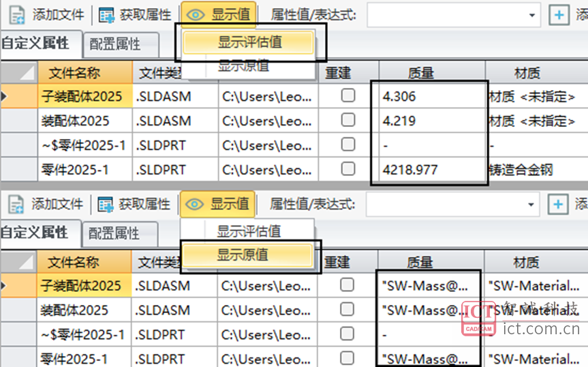Click the 添加文件 icon in the lower toolbar

pos(17,203)
